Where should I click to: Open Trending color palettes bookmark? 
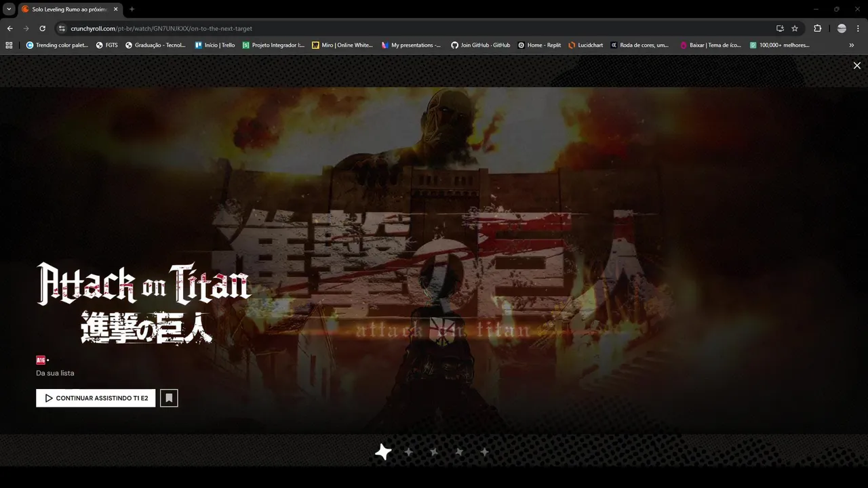pyautogui.click(x=57, y=45)
